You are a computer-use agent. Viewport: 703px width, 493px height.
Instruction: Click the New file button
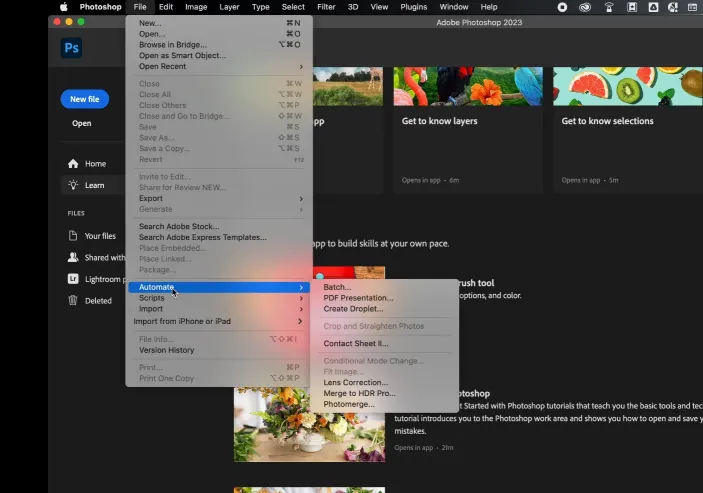point(84,99)
